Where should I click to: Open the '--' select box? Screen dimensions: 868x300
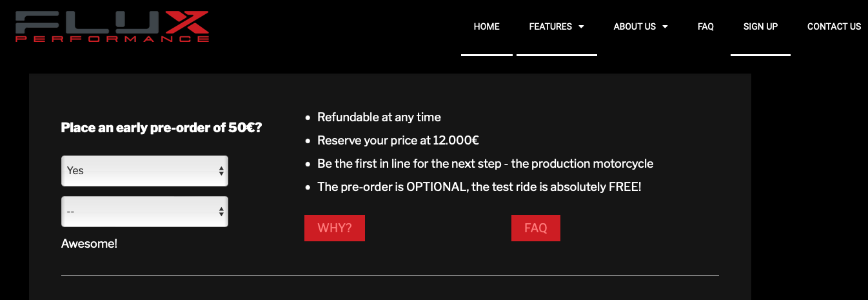point(144,212)
